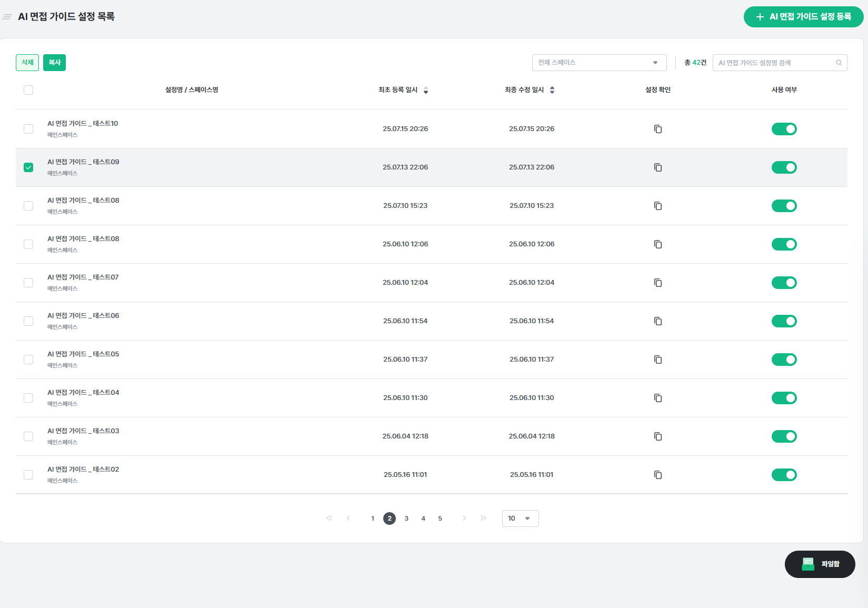View settings icon for 테스트07 row
Screen dimensions: 868x608
coord(657,283)
